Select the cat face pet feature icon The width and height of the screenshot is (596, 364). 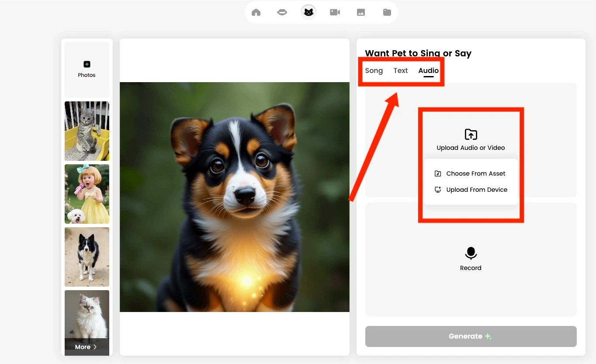pyautogui.click(x=308, y=12)
